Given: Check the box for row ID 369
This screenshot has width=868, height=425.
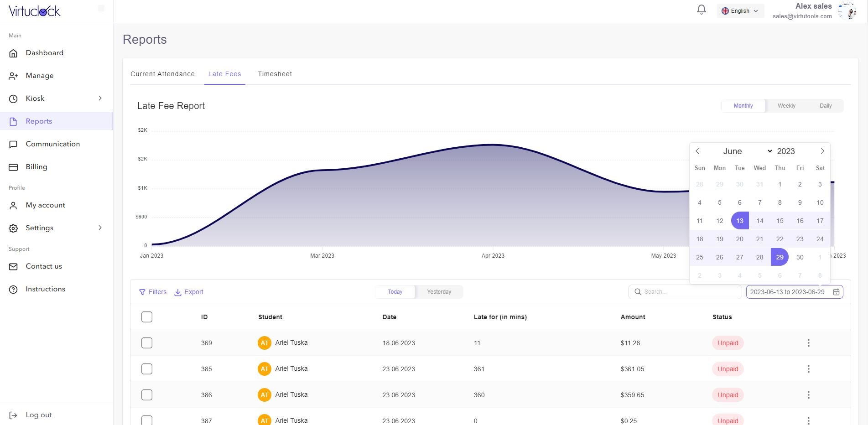Looking at the screenshot, I should coord(147,343).
